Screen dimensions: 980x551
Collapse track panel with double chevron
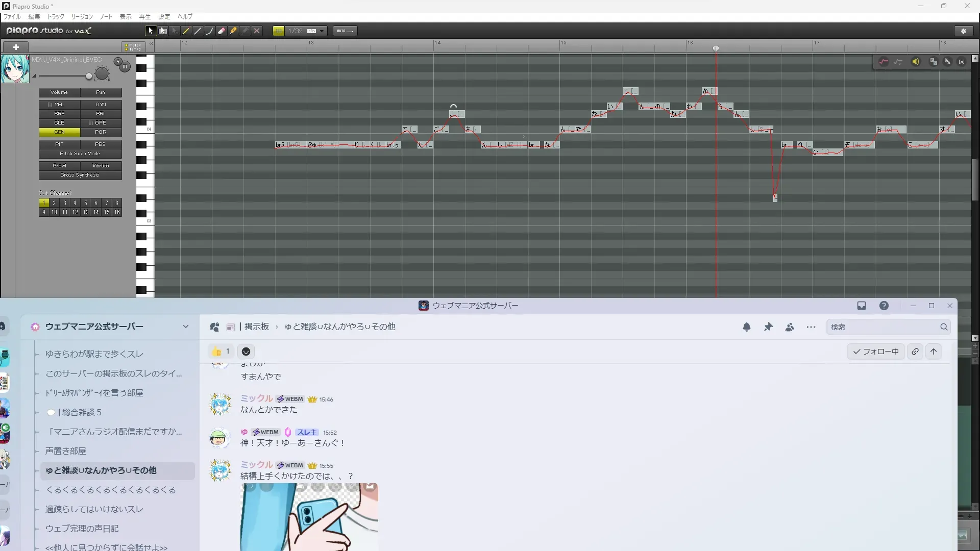[151, 44]
